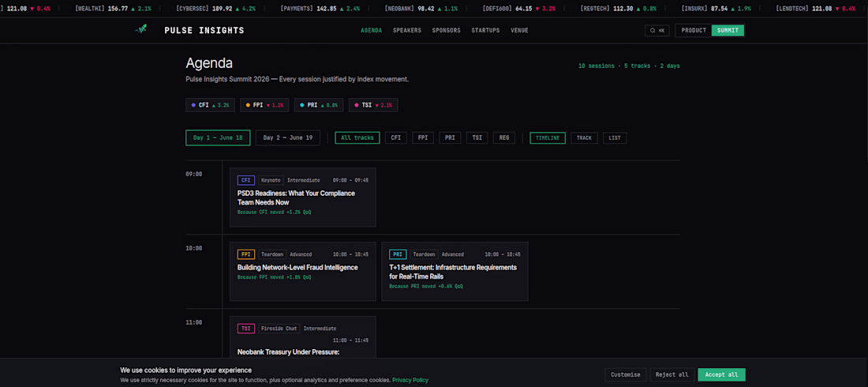Filter sessions by CFI track
Viewport: 868px width, 387px height.
[x=396, y=137]
